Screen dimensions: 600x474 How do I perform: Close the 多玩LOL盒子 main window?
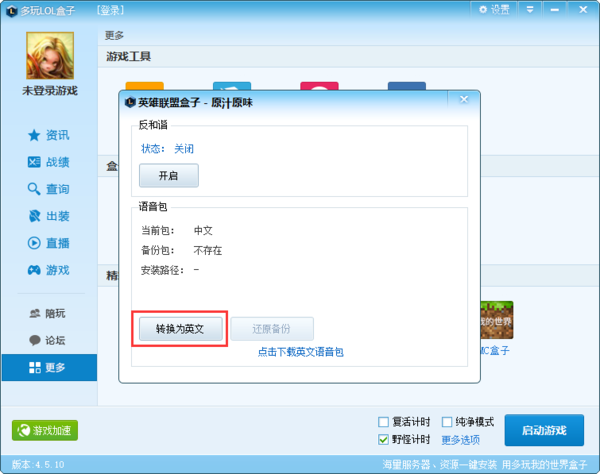583,10
